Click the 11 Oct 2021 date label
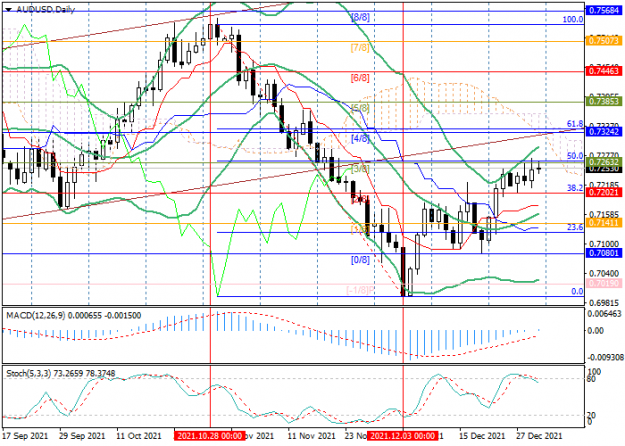The image size is (625, 446). [x=139, y=436]
